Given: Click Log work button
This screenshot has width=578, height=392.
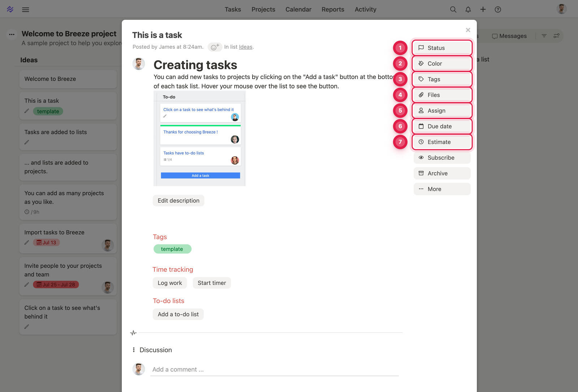Looking at the screenshot, I should tap(170, 283).
